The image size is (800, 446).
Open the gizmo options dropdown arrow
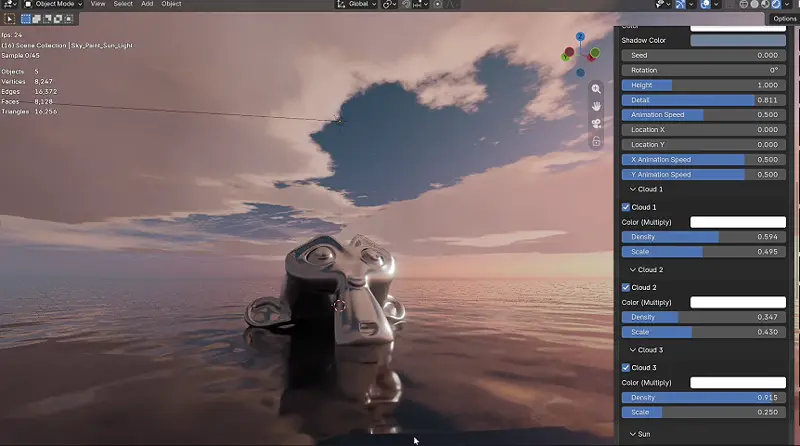(691, 4)
